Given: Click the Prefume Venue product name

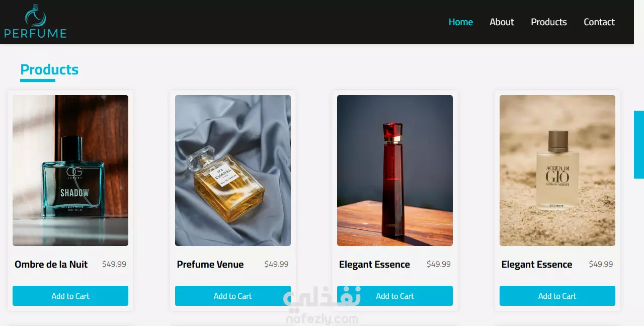Looking at the screenshot, I should point(210,264).
